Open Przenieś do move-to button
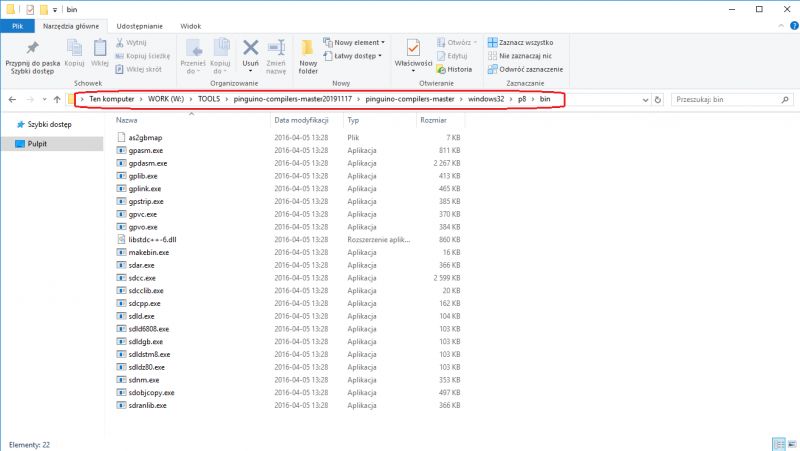Image resolution: width=800 pixels, height=451 pixels. [x=193, y=57]
